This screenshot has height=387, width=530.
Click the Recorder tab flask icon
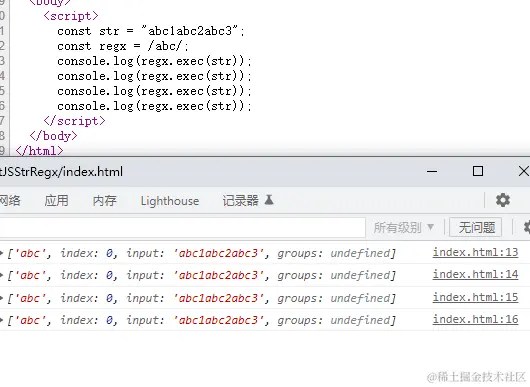click(269, 200)
